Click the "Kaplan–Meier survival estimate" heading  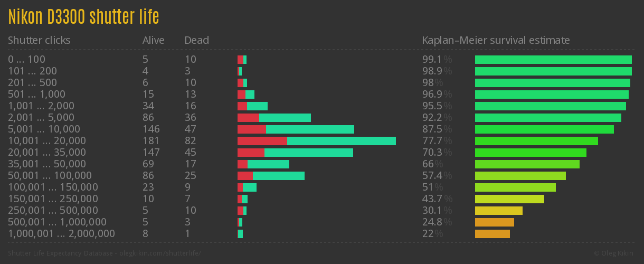tap(496, 40)
